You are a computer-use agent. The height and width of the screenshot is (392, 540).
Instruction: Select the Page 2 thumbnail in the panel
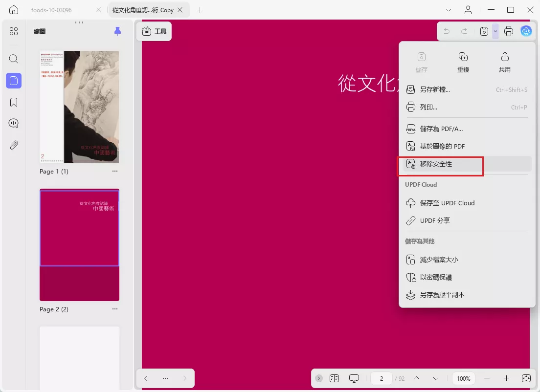pos(79,227)
